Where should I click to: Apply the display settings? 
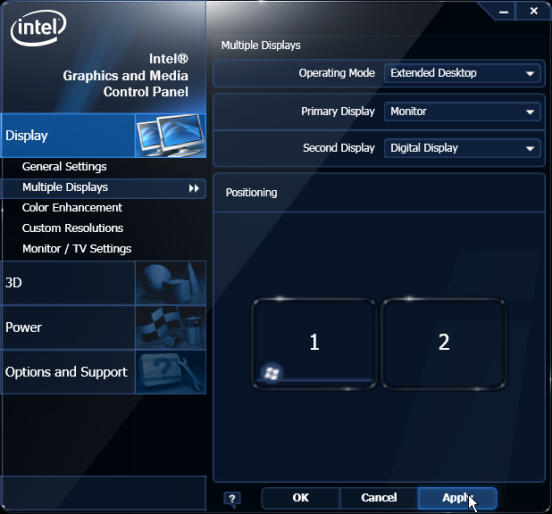pyautogui.click(x=457, y=498)
